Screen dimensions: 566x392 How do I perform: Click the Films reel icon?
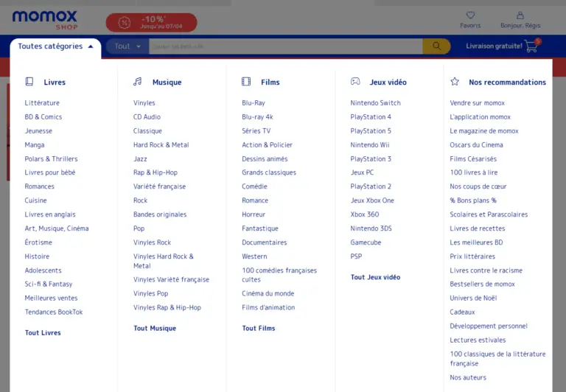click(x=246, y=82)
